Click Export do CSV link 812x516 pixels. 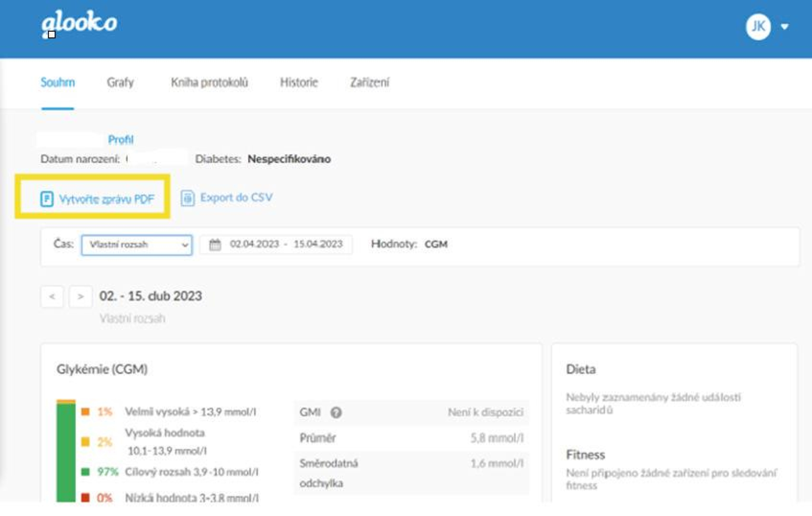tap(236, 198)
